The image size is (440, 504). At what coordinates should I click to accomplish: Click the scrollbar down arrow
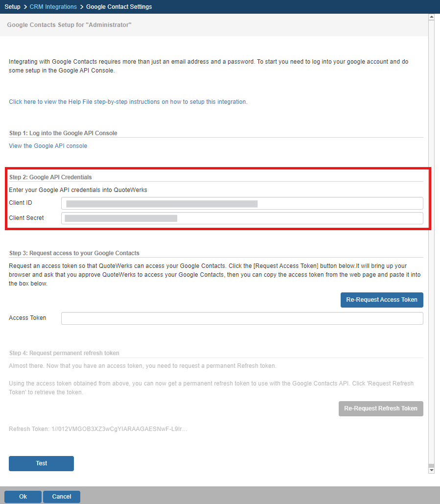coord(431,470)
